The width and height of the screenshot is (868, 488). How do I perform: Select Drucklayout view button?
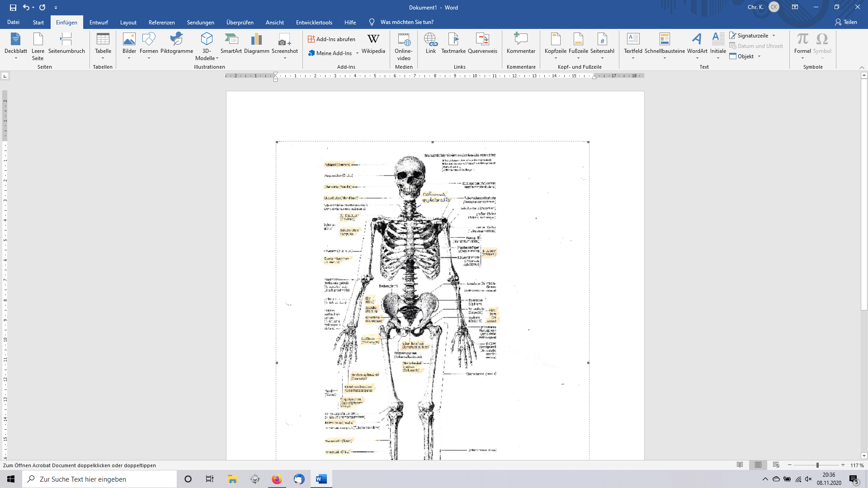[758, 465]
